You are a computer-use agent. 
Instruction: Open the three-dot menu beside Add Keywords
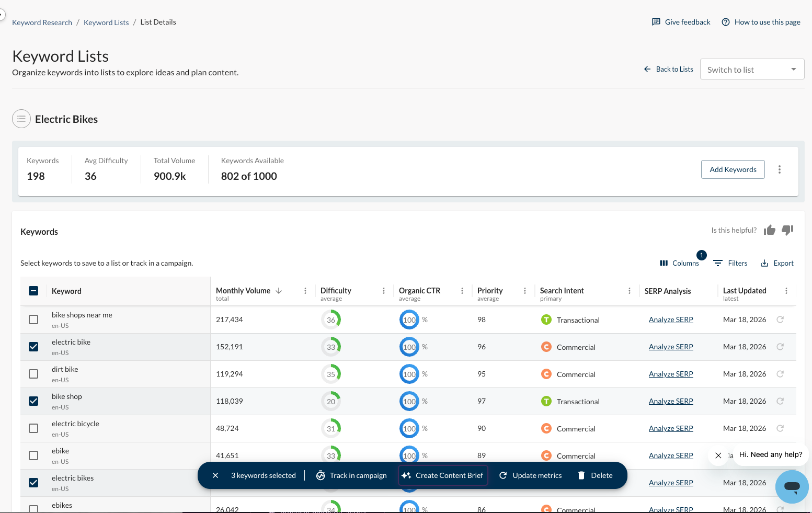pos(779,169)
